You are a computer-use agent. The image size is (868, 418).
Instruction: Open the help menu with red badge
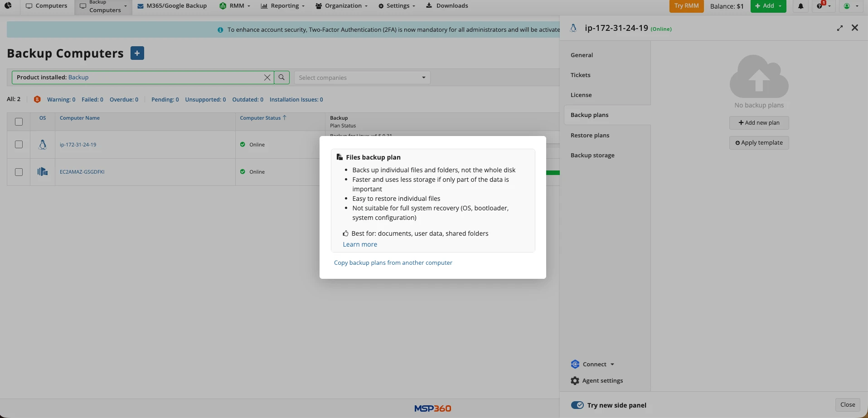point(824,6)
